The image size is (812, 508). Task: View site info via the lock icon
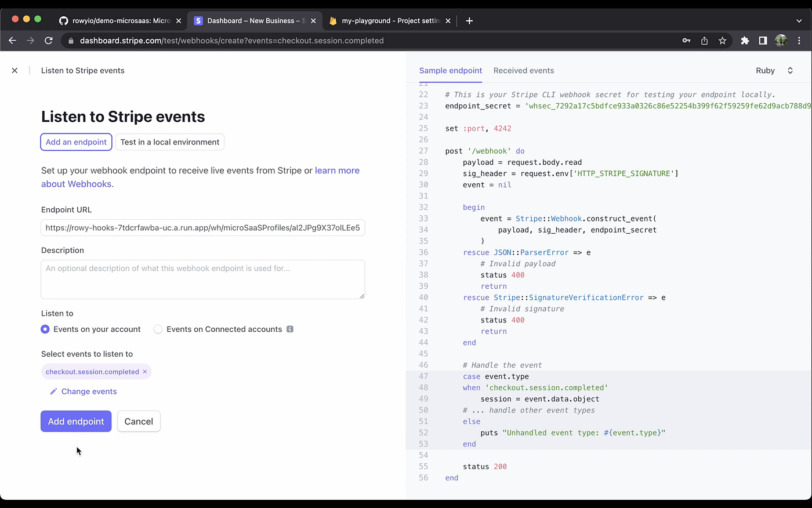tap(71, 41)
